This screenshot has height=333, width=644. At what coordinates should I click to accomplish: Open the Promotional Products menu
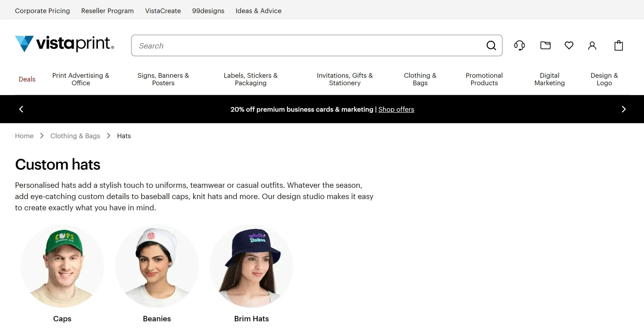484,79
